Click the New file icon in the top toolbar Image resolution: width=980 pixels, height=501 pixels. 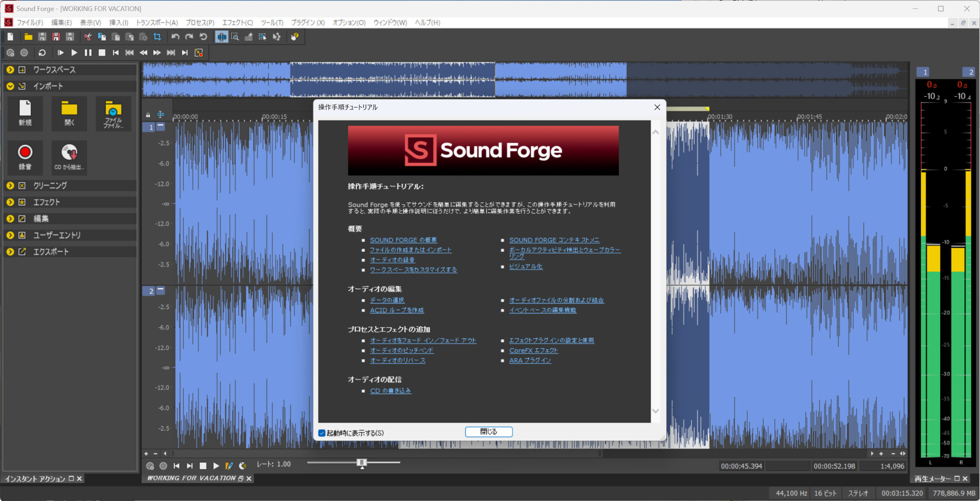pyautogui.click(x=10, y=37)
